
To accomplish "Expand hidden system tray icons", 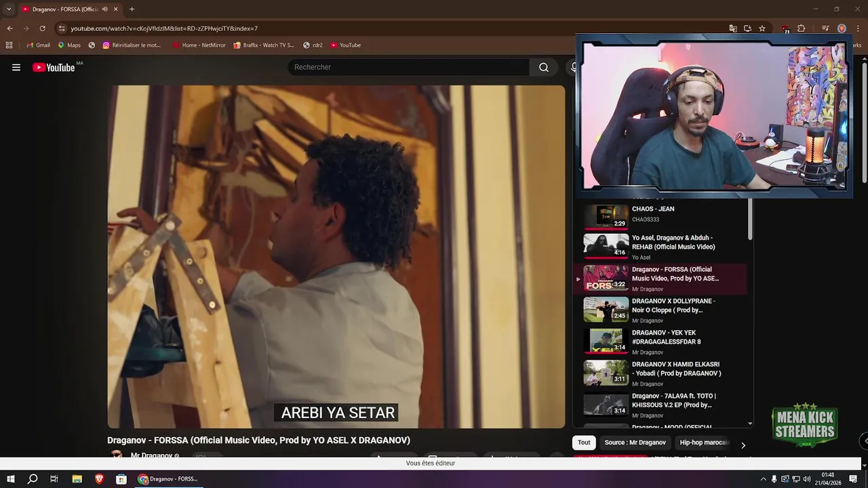I will pyautogui.click(x=763, y=479).
